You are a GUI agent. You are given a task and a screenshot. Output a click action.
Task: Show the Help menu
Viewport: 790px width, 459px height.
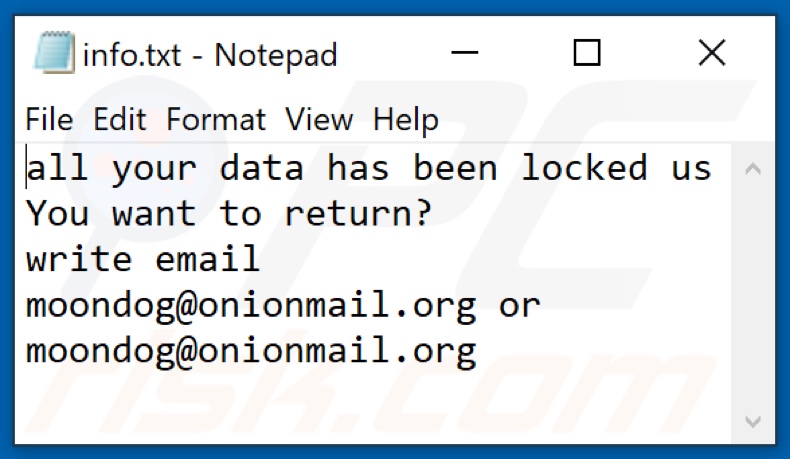405,120
